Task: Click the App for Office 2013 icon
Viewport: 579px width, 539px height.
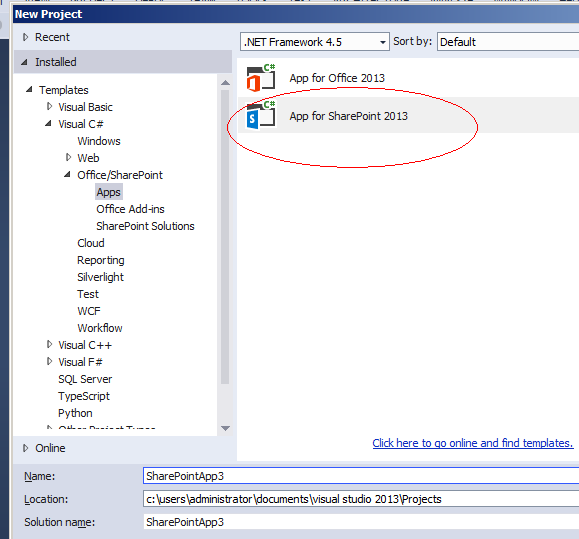Action: pyautogui.click(x=261, y=78)
